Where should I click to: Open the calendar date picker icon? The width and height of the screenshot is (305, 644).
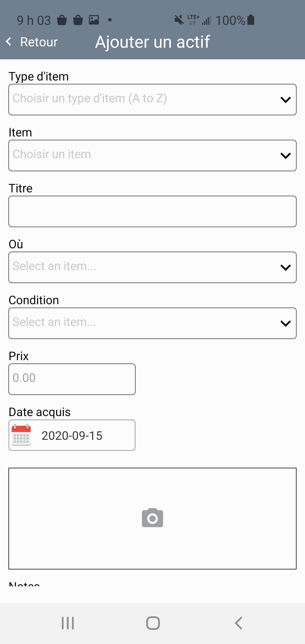(21, 435)
